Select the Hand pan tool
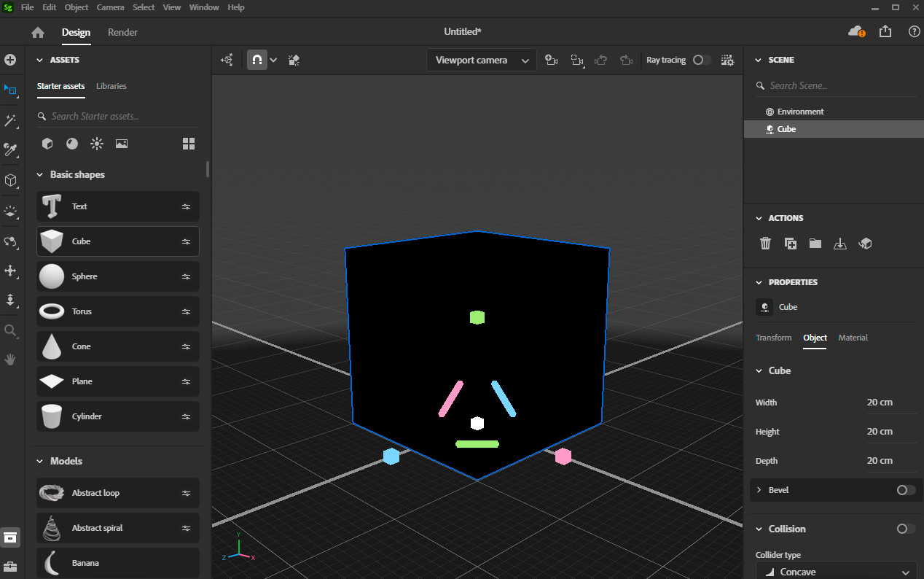The width and height of the screenshot is (924, 579). tap(10, 359)
